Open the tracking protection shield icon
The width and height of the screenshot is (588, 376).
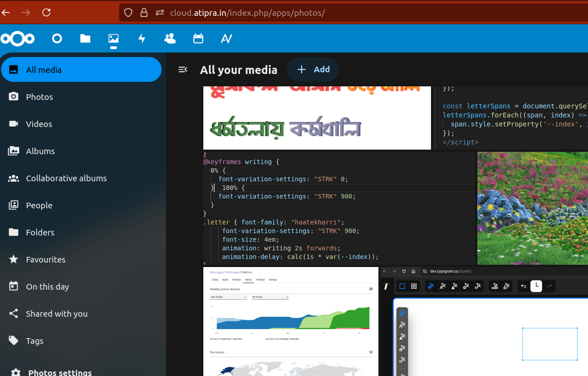click(x=128, y=13)
